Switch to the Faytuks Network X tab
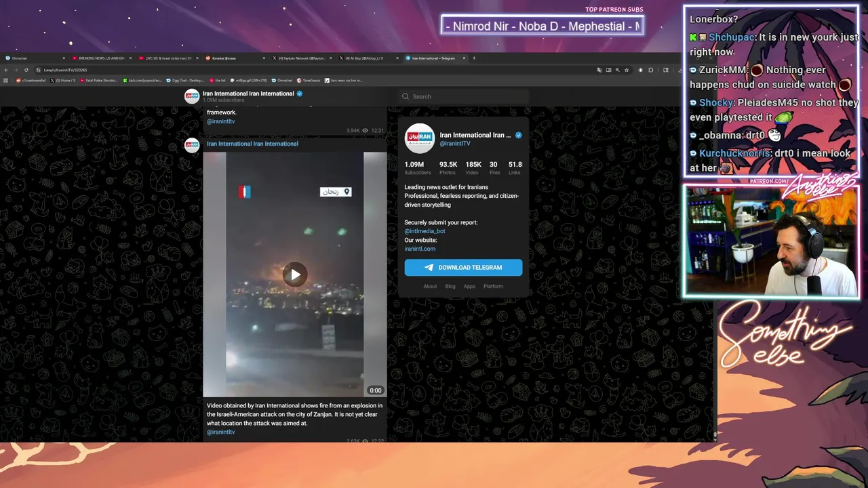Screen dimensions: 868x488 [x=302, y=58]
